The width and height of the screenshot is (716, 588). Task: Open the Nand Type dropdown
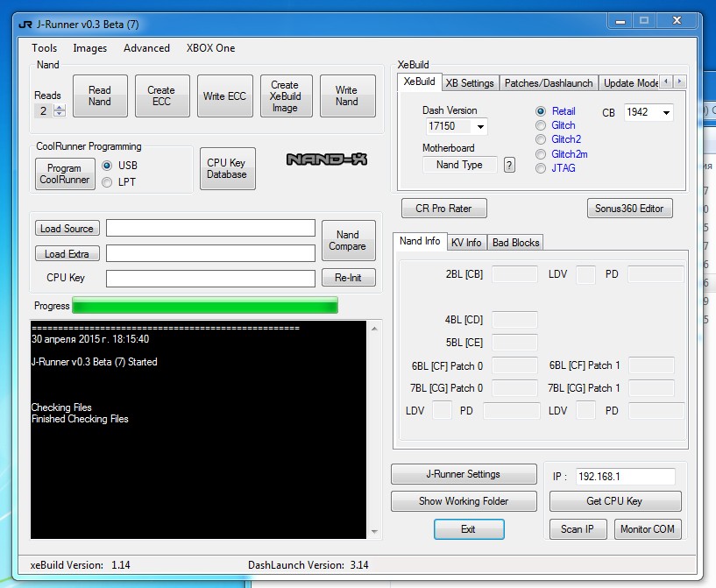460,165
